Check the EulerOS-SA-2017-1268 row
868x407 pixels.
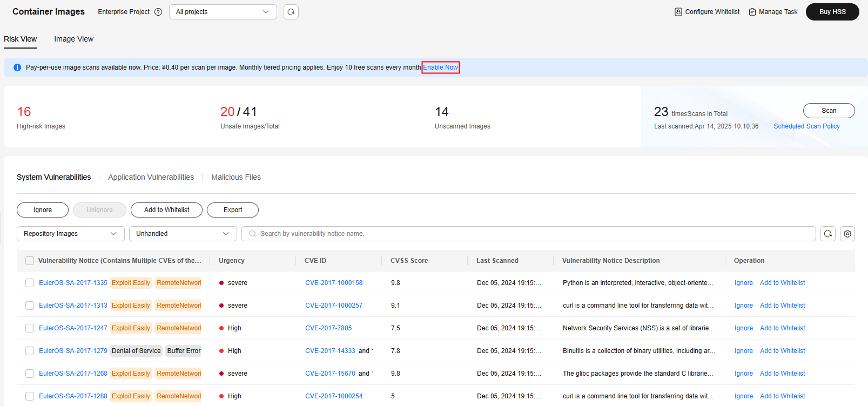coord(30,374)
